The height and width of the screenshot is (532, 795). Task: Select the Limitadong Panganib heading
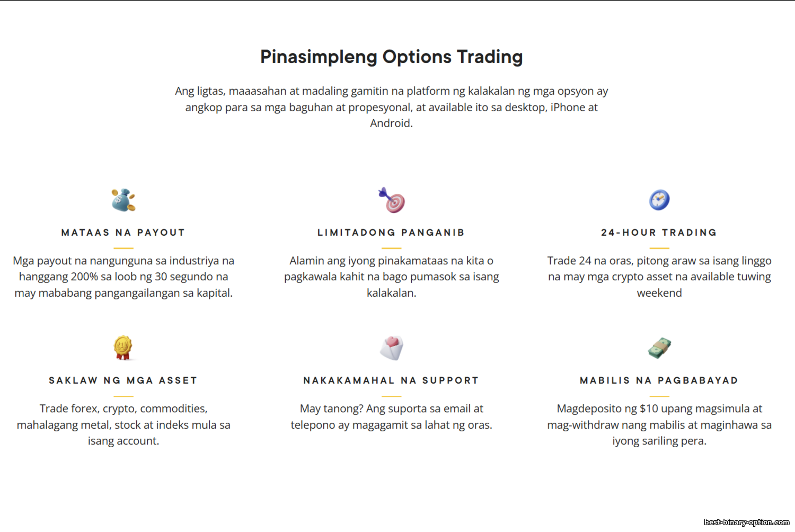point(391,233)
